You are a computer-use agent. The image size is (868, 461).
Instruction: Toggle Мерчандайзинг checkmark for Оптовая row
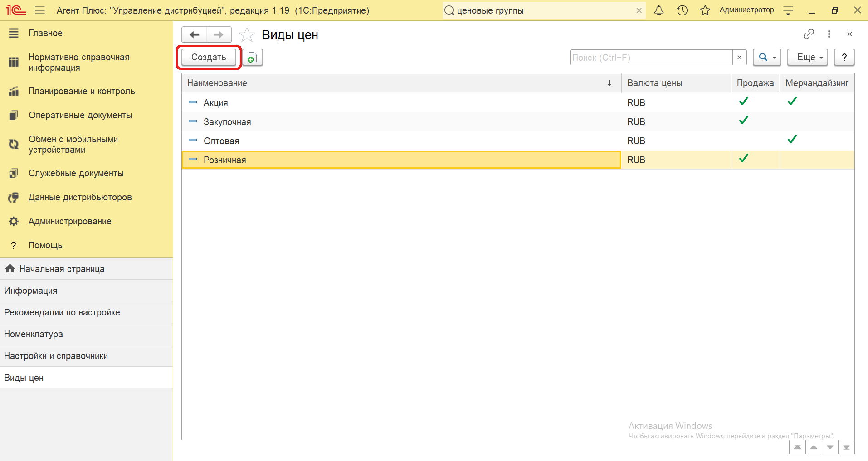pos(792,140)
